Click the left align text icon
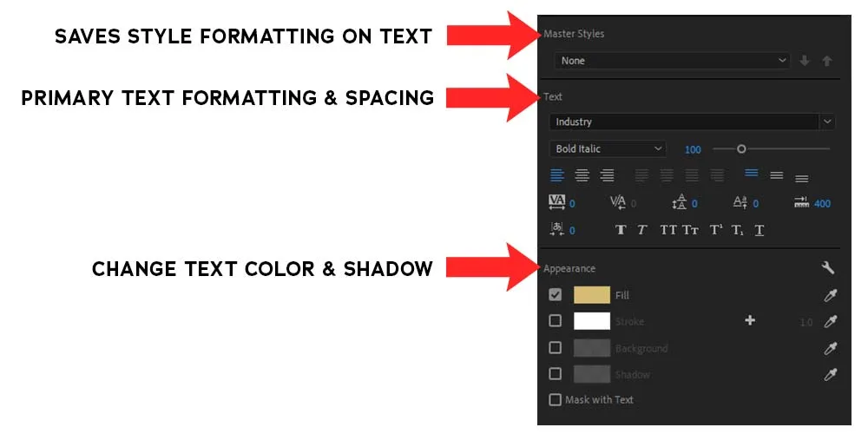Viewport: 868px width, 434px height. (557, 175)
